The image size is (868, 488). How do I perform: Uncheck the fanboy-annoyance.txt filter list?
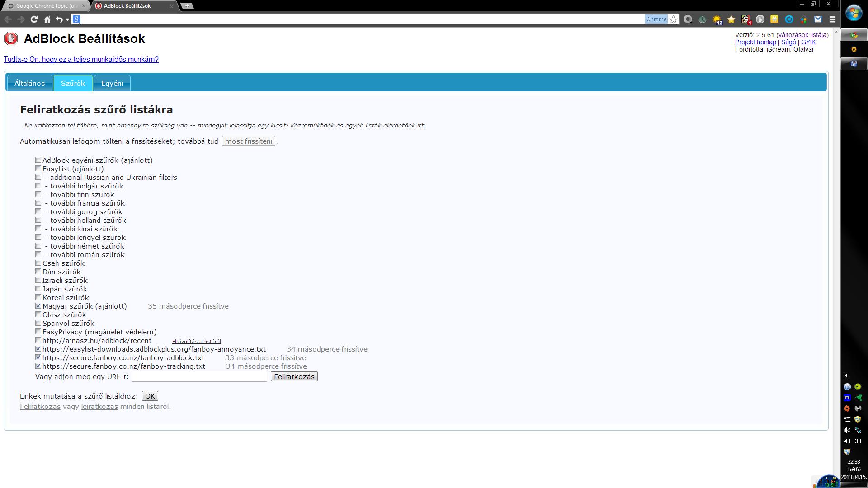pyautogui.click(x=38, y=349)
